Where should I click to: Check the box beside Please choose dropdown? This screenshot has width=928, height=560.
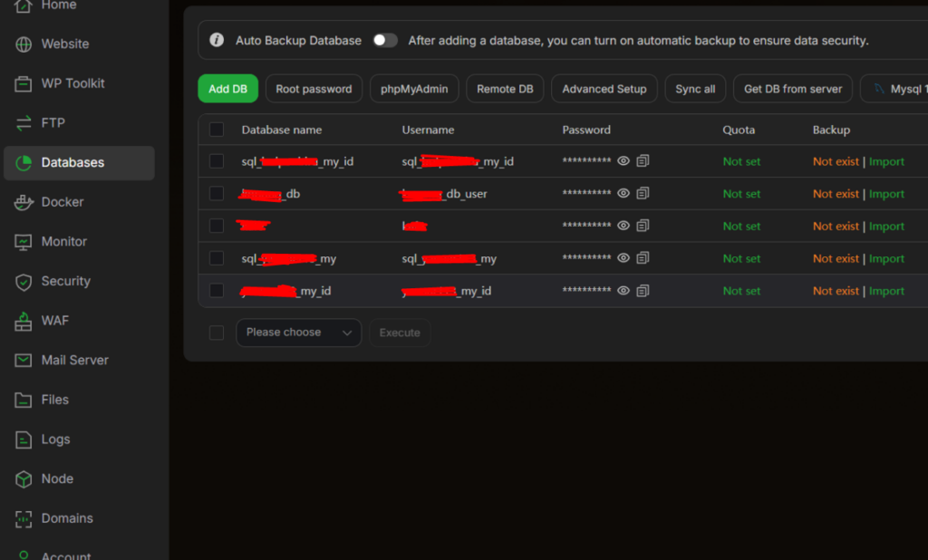(217, 333)
